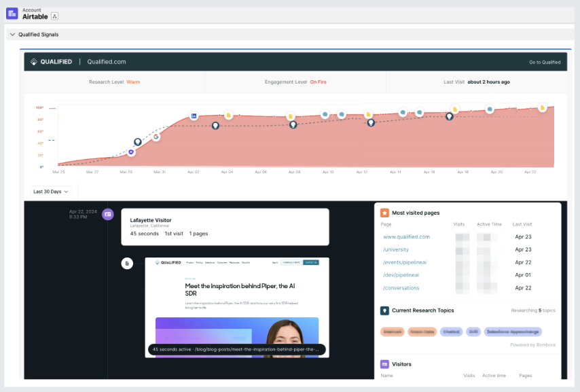Click the about 2 hours ago value

[488, 82]
